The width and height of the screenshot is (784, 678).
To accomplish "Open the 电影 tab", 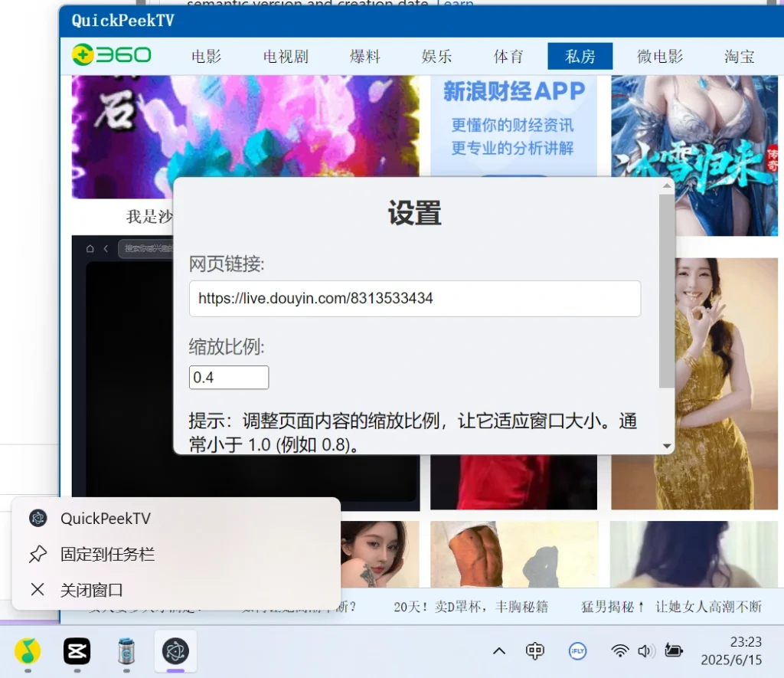I will 207,56.
